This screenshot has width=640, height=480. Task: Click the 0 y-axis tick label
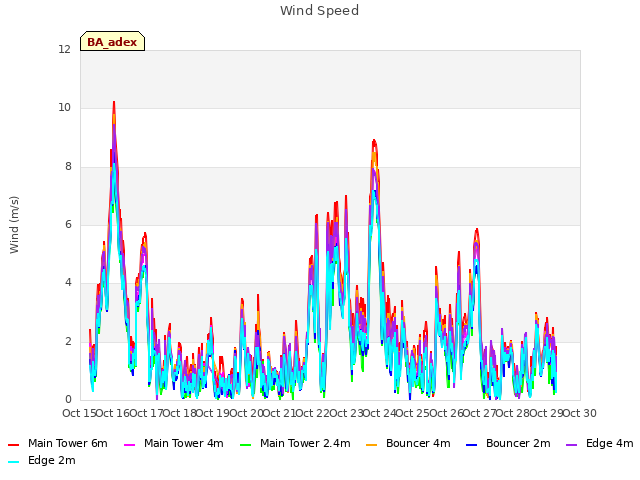68,400
